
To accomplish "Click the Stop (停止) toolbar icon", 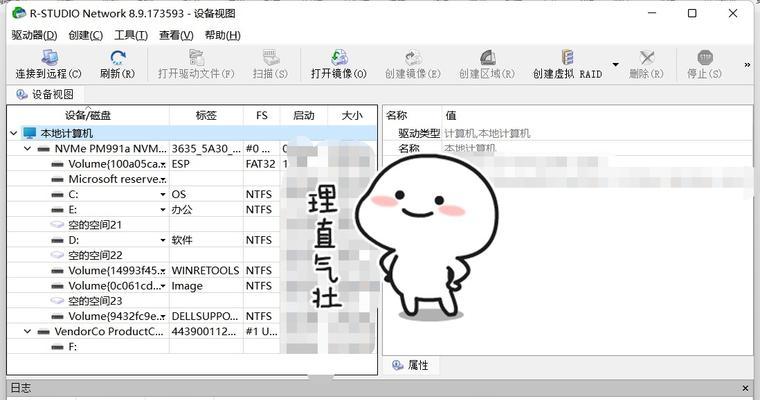I will (705, 58).
